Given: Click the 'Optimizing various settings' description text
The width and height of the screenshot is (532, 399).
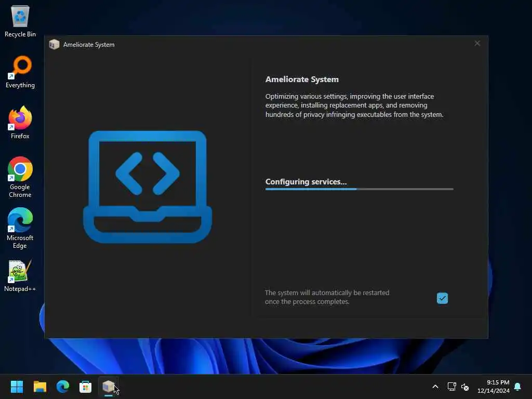Looking at the screenshot, I should coord(354,105).
